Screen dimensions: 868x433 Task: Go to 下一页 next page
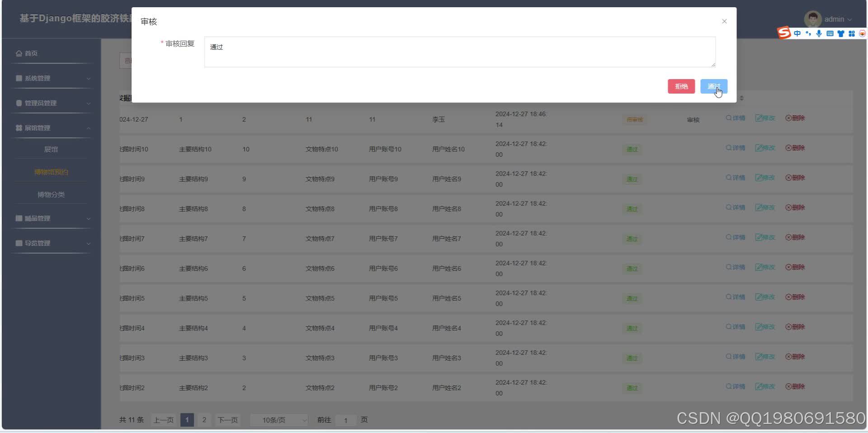point(227,420)
